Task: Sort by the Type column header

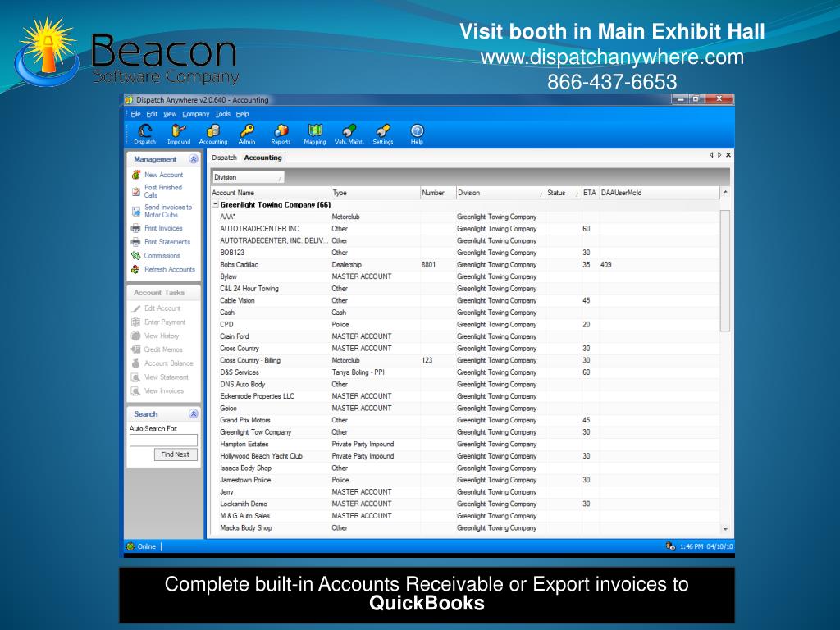Action: 375,193
